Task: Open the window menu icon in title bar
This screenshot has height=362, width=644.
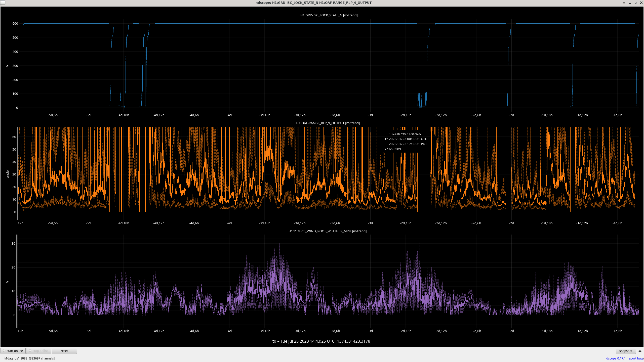Action: coord(3,3)
